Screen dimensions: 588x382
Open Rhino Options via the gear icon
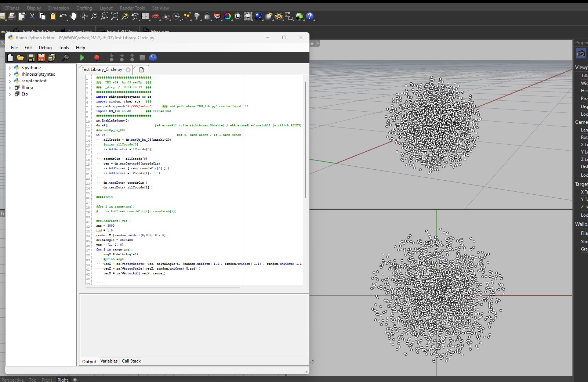[279, 16]
